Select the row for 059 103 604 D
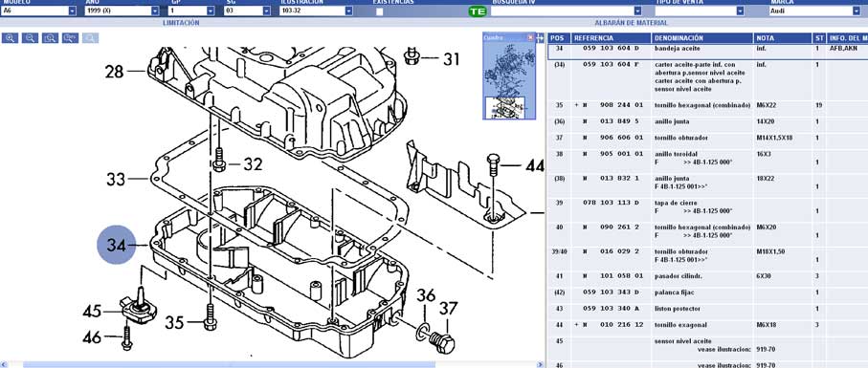 tap(707, 48)
